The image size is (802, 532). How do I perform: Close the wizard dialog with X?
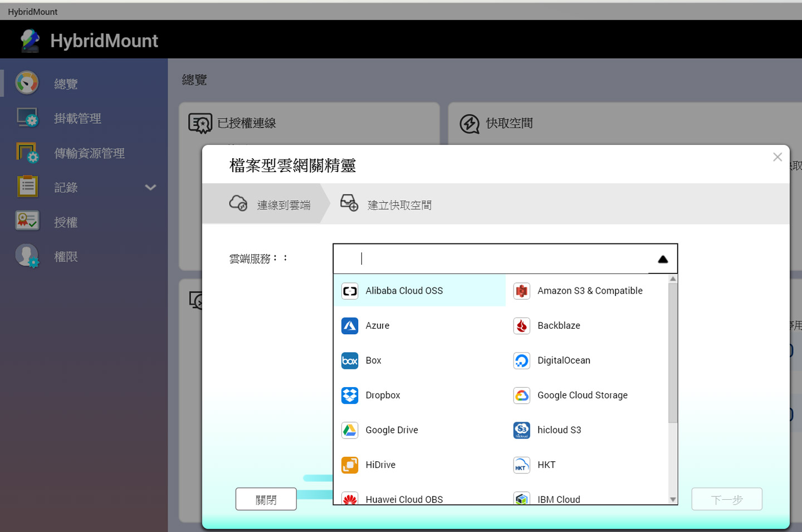pyautogui.click(x=777, y=157)
